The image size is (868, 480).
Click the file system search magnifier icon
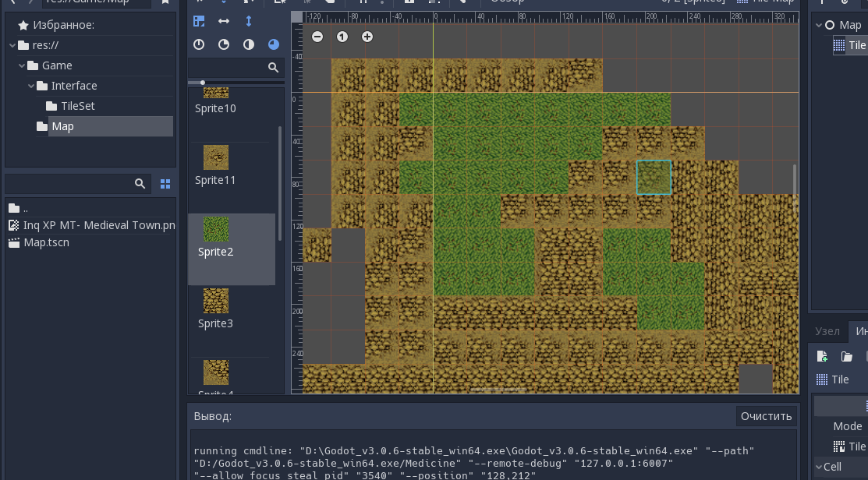tap(140, 184)
